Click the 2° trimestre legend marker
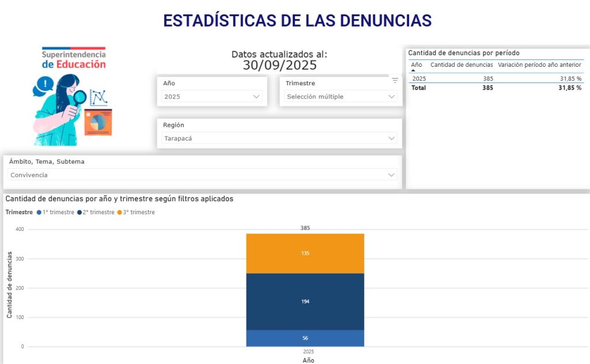The image size is (590, 364). pos(79,213)
